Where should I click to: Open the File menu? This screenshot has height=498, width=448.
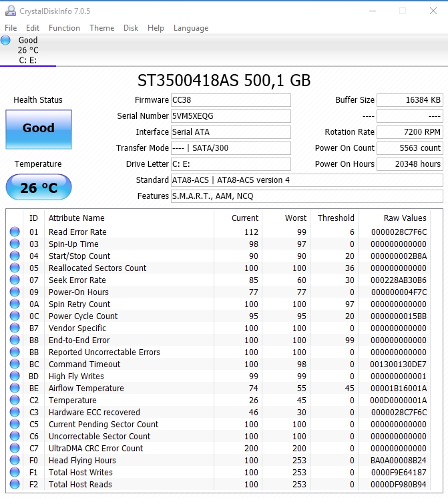point(11,28)
